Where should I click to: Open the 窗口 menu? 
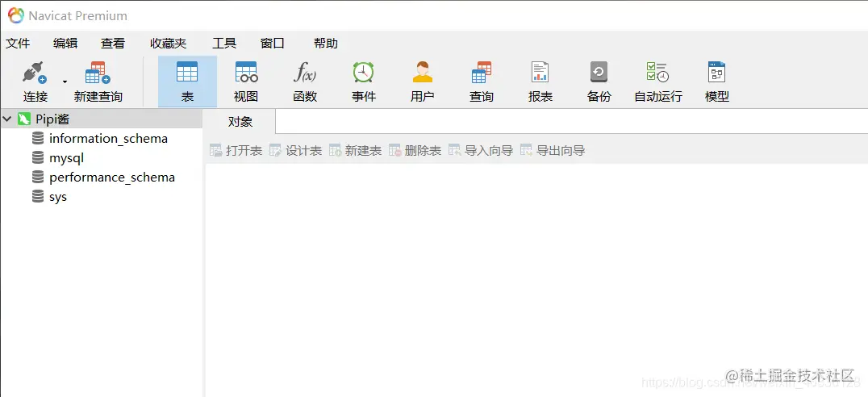273,44
